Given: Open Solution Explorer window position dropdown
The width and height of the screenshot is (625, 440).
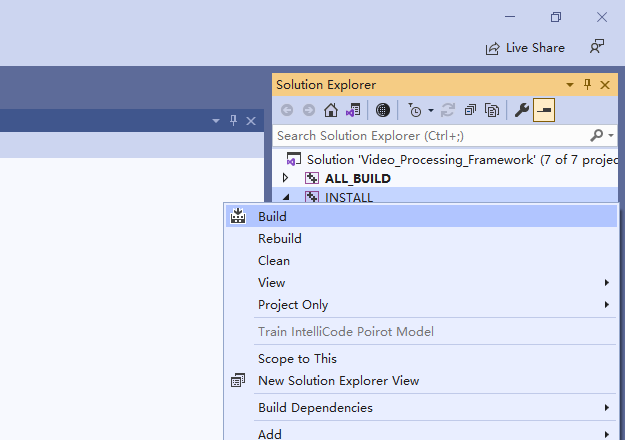Looking at the screenshot, I should (x=570, y=84).
